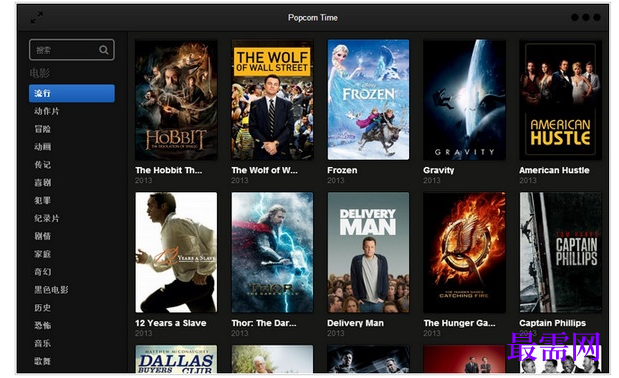Screen dimensions: 619x378
Task: Click the 电影 section heading
Action: (39, 73)
